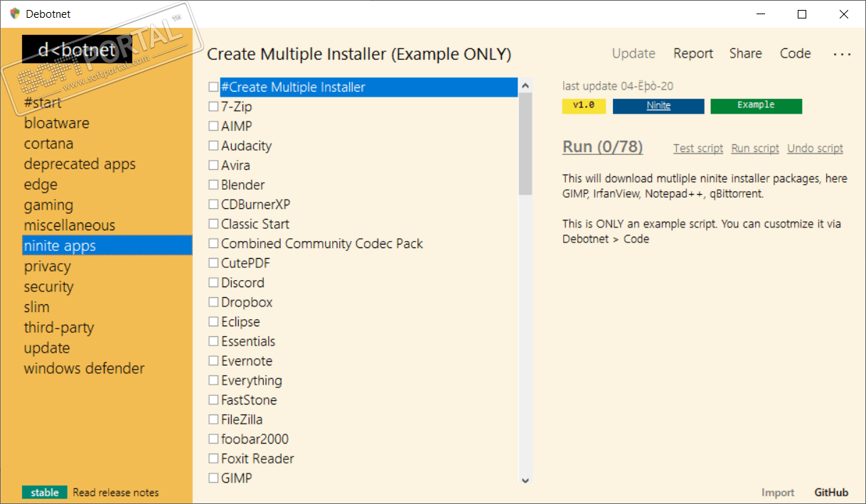Open the Code menu

(x=796, y=54)
